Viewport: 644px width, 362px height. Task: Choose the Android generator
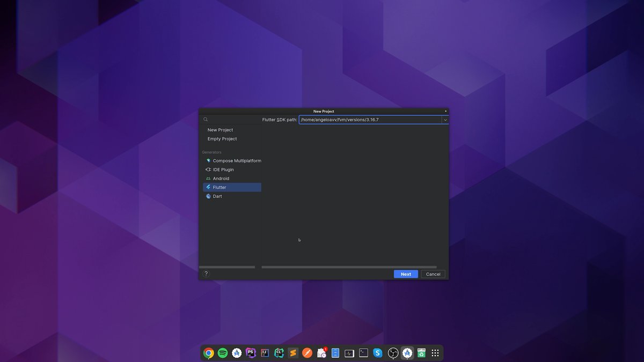click(221, 179)
